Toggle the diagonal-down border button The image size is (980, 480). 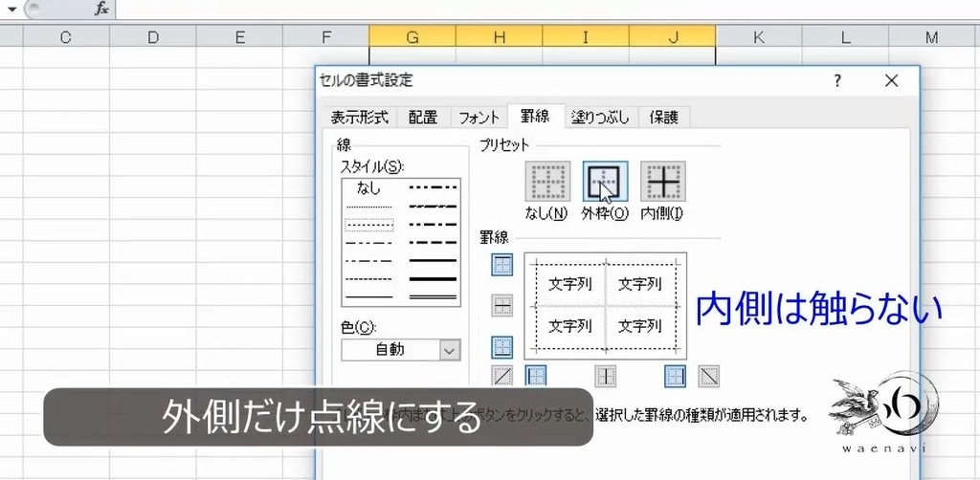pyautogui.click(x=709, y=376)
